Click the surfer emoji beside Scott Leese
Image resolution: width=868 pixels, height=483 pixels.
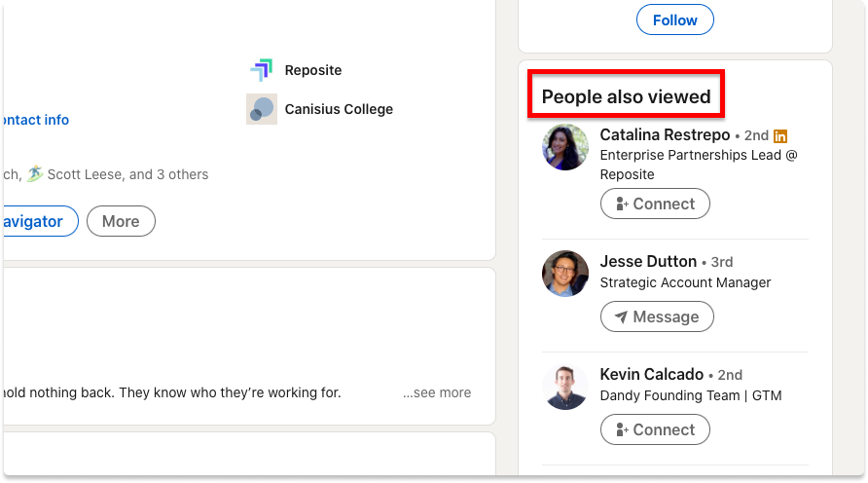click(x=35, y=174)
